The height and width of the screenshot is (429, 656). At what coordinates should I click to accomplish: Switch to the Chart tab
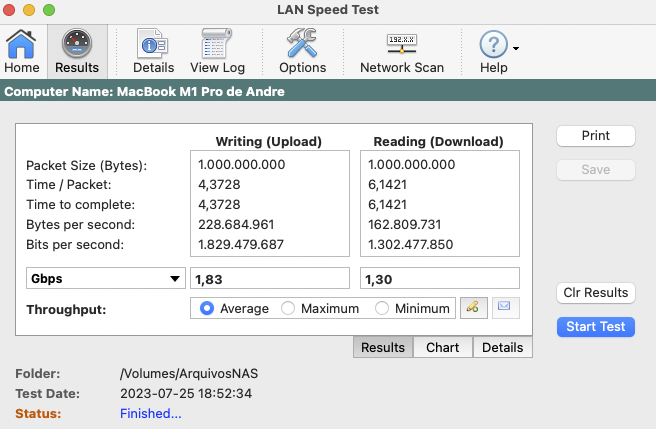point(443,347)
